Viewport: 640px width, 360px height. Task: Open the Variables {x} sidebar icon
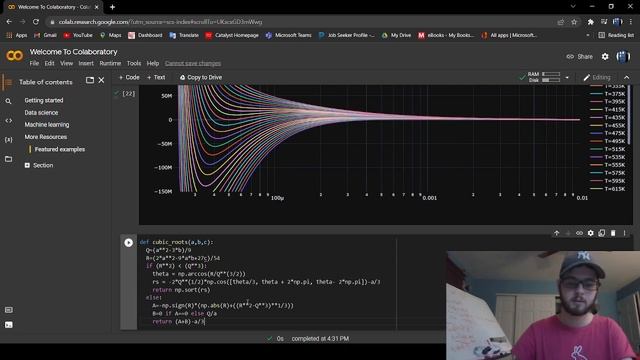pyautogui.click(x=8, y=140)
